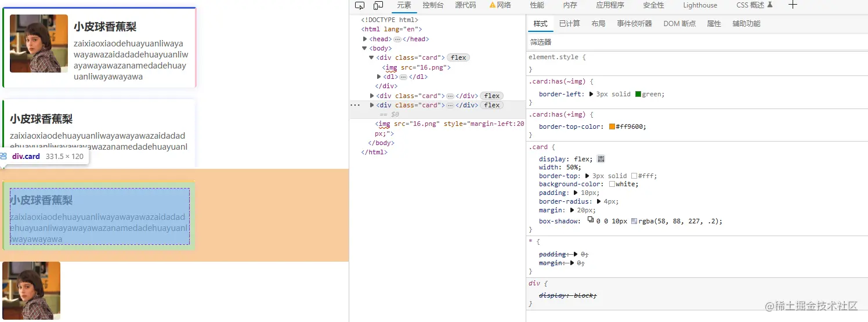Screen dimensions: 868x322
Task: Click the ellipsis inside the dl tag
Action: click(403, 77)
